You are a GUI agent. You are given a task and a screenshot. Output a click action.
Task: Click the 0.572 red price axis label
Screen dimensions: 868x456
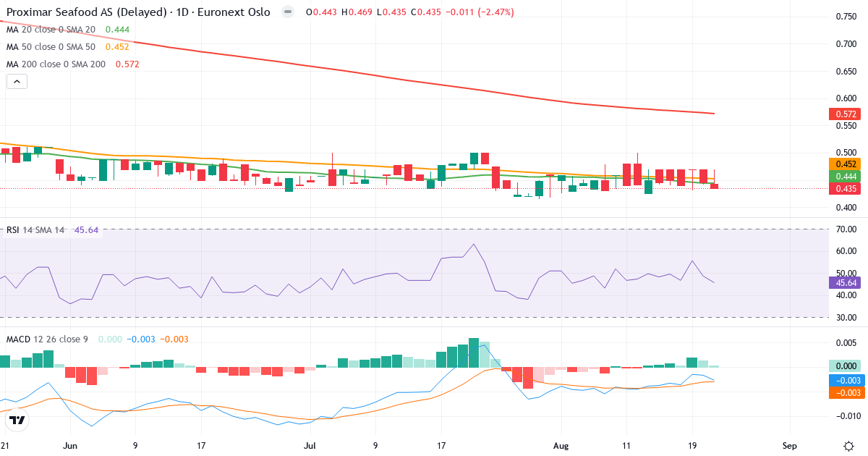pos(845,114)
